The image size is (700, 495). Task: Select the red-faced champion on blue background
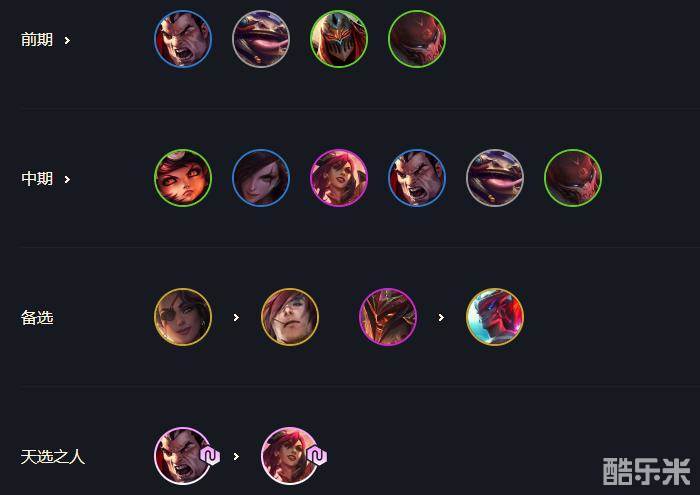(x=495, y=317)
